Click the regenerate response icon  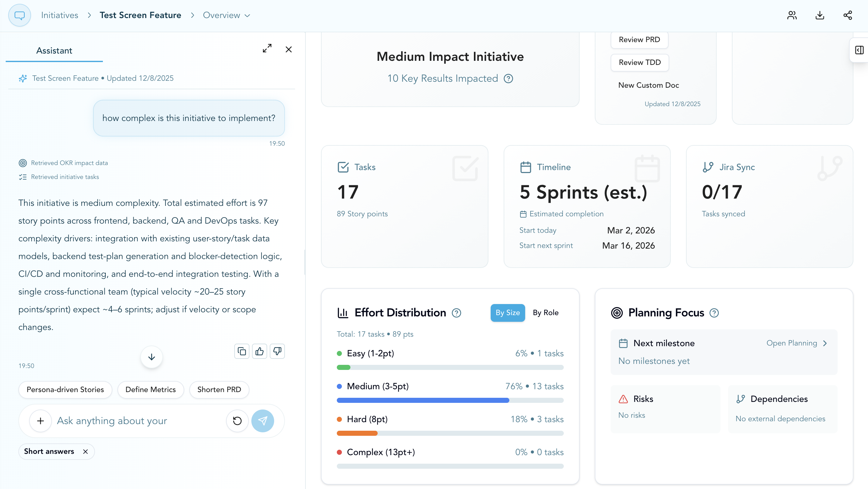pos(237,421)
